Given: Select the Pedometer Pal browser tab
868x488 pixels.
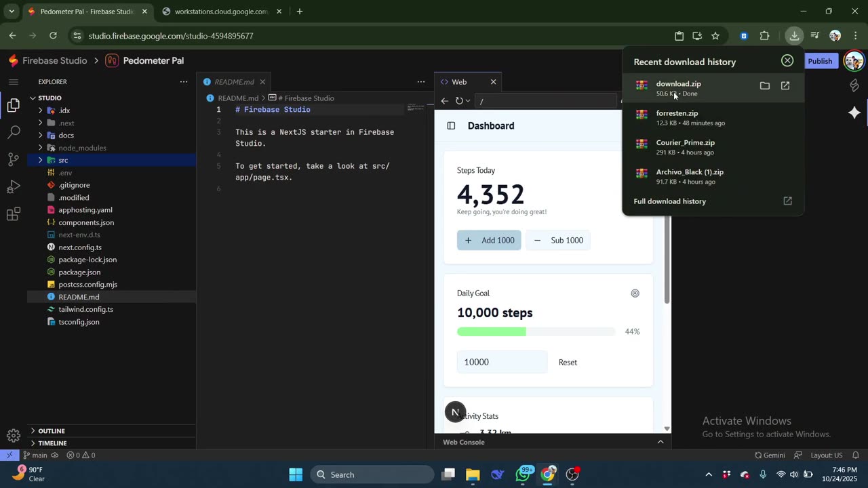Looking at the screenshot, I should click(x=87, y=12).
